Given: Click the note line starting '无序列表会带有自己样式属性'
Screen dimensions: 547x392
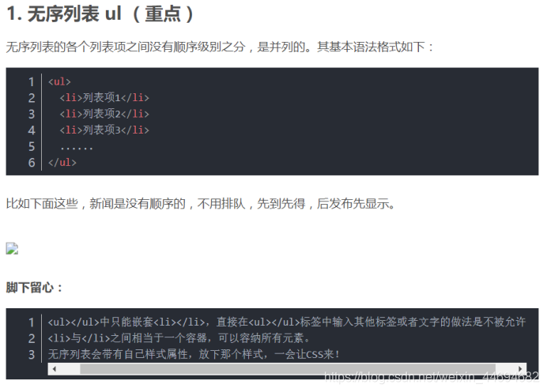Looking at the screenshot, I should point(194,354).
